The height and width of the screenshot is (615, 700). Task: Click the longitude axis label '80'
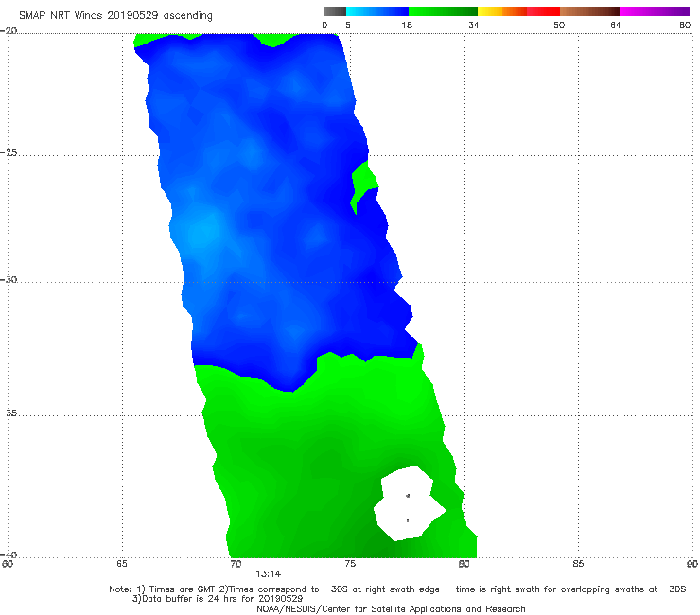pos(464,564)
